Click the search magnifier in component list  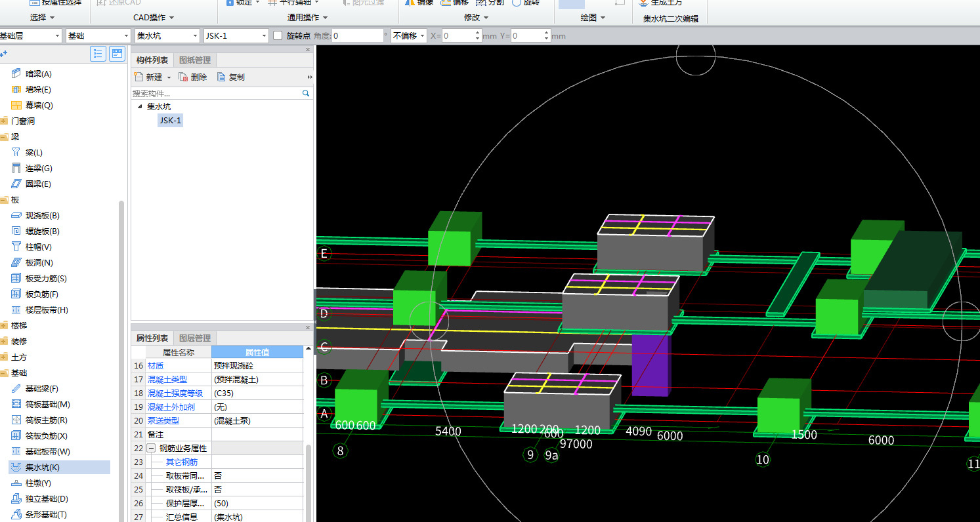306,94
